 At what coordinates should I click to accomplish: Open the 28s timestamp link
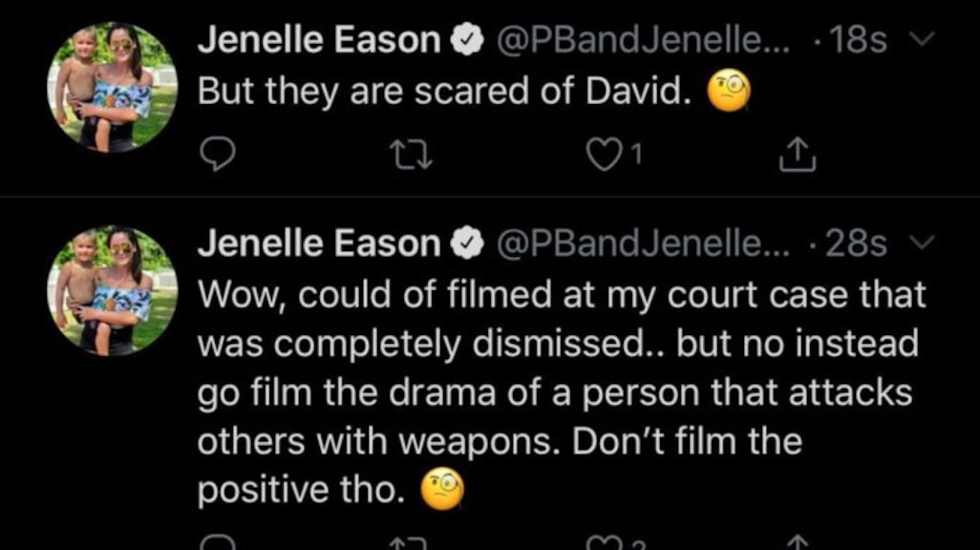pyautogui.click(x=860, y=245)
